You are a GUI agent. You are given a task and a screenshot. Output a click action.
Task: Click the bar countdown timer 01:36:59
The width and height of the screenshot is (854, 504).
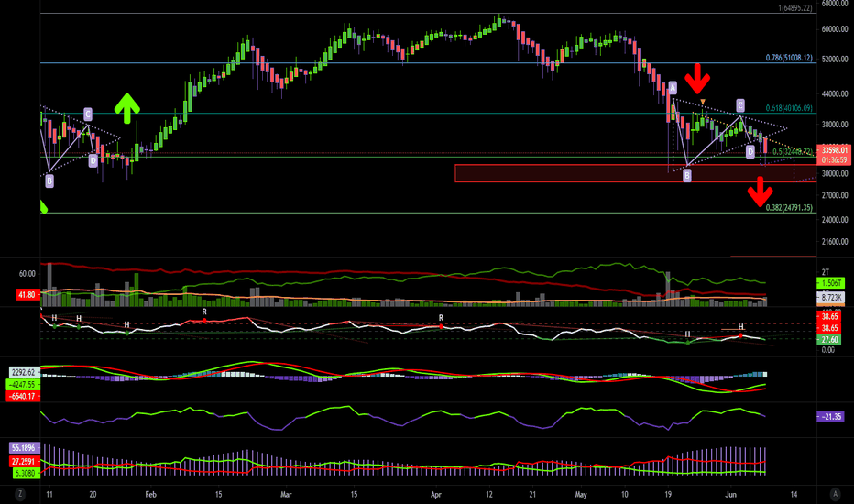pyautogui.click(x=835, y=160)
